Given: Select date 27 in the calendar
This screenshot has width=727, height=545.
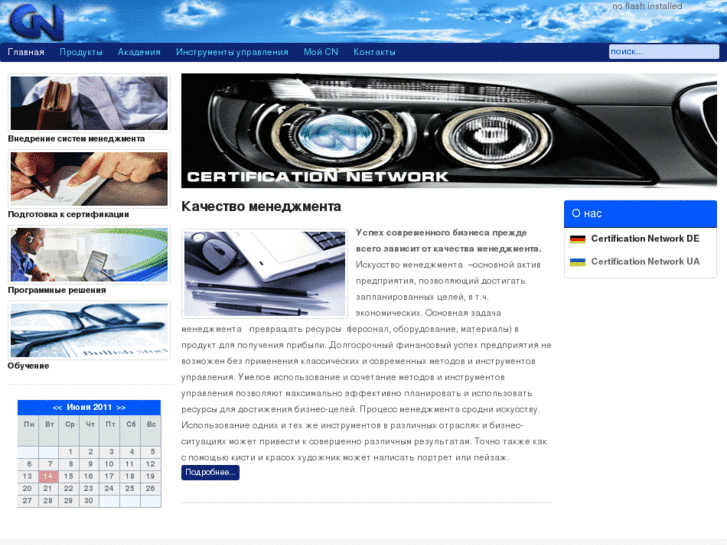Looking at the screenshot, I should 27,501.
